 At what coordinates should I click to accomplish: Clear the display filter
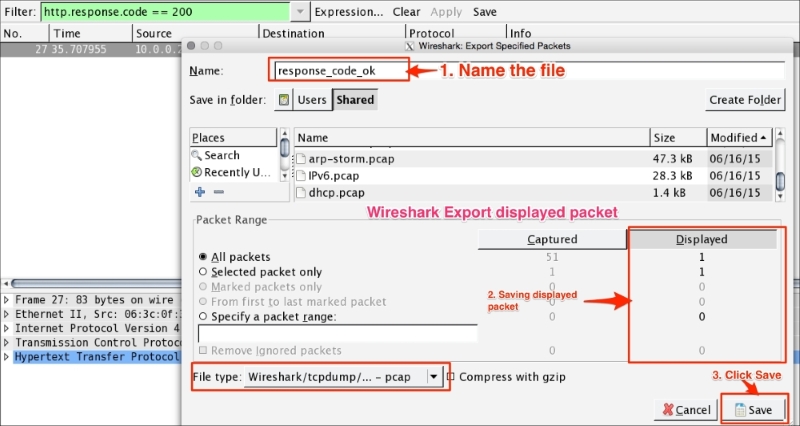(x=406, y=12)
